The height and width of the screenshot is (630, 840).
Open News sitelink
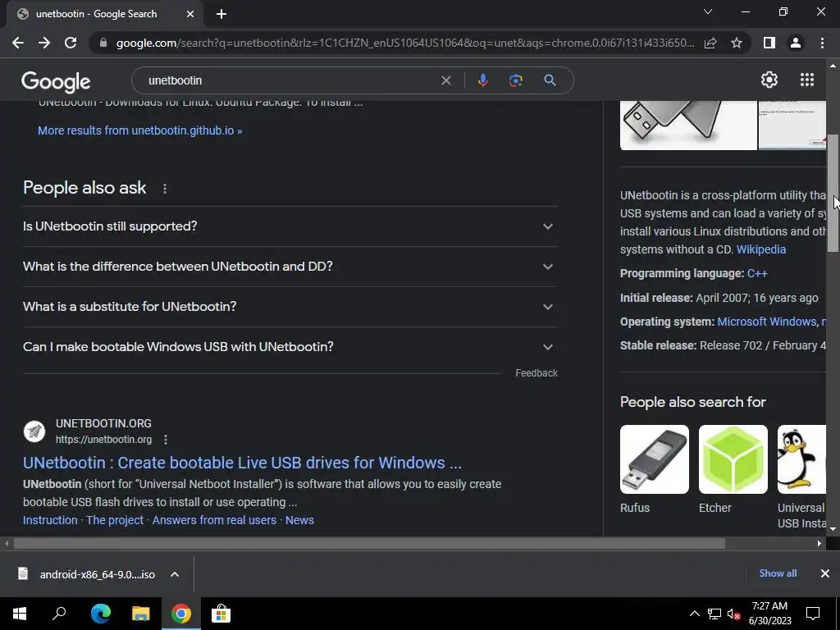point(299,520)
